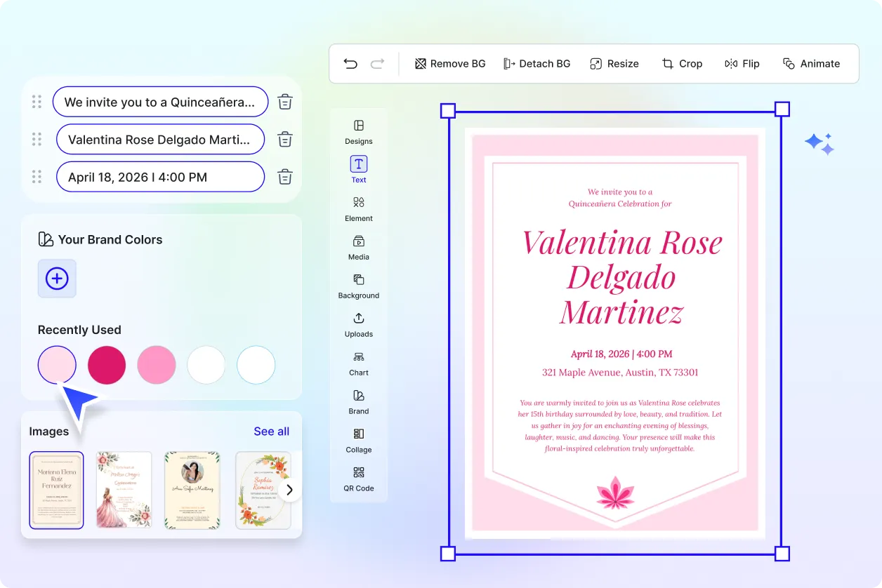
Task: Click the Flip tool
Action: pyautogui.click(x=742, y=63)
